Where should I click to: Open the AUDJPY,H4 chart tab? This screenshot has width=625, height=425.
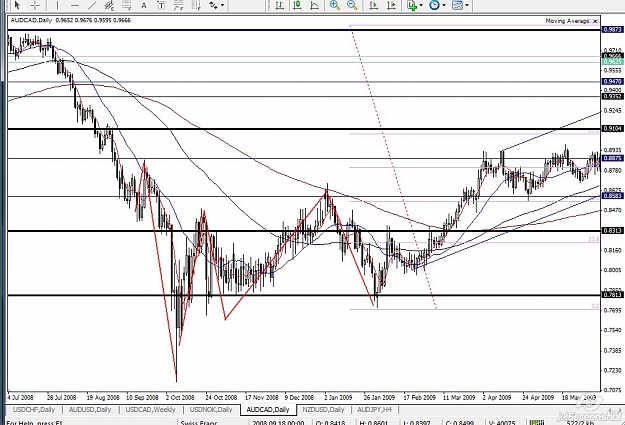point(374,409)
